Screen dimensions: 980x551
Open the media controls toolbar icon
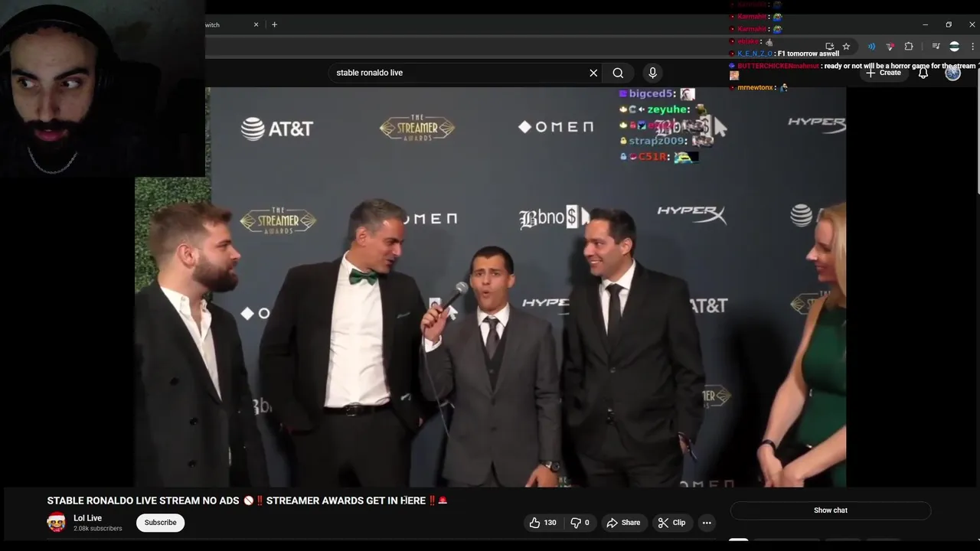936,47
